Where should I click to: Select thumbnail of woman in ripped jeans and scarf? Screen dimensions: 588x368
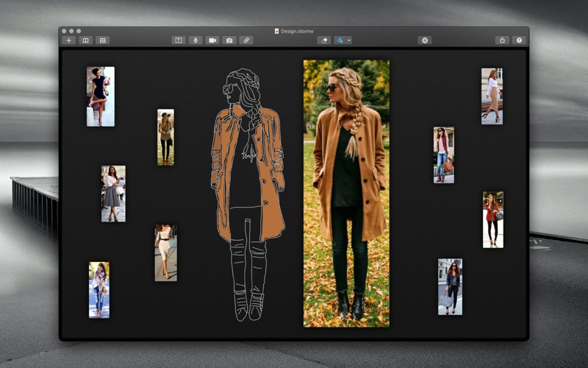point(99,290)
